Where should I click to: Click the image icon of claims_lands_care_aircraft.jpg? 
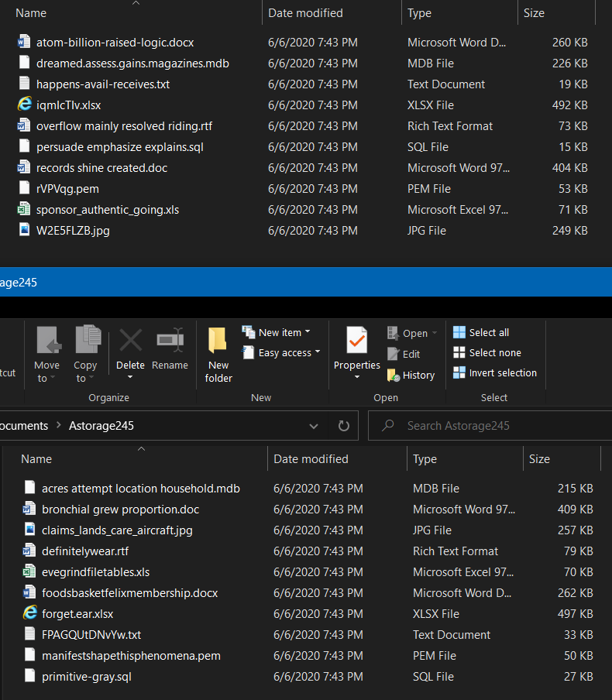click(29, 530)
